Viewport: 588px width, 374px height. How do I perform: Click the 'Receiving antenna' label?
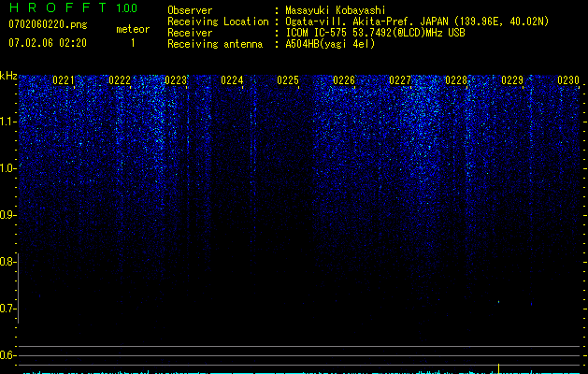tap(215, 44)
